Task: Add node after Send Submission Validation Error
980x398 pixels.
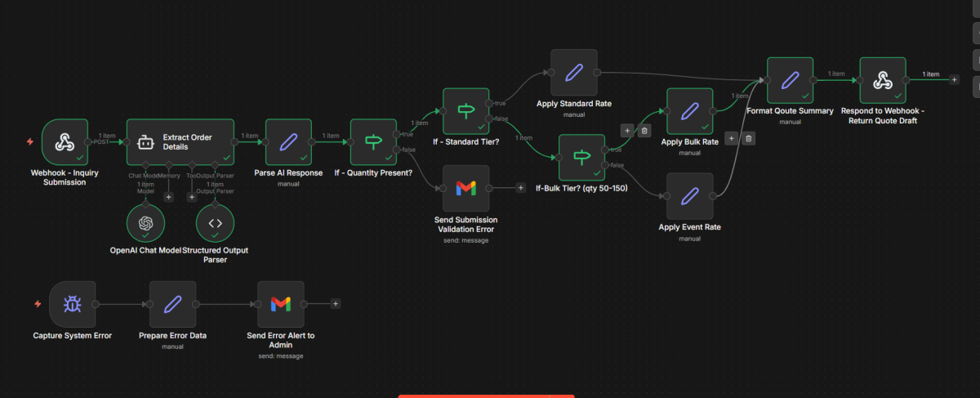Action: click(520, 188)
